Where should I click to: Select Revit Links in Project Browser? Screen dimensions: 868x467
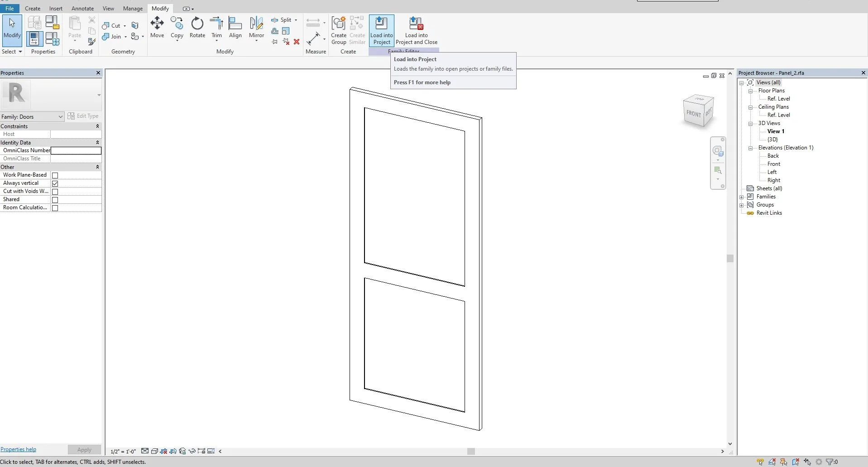pyautogui.click(x=769, y=213)
